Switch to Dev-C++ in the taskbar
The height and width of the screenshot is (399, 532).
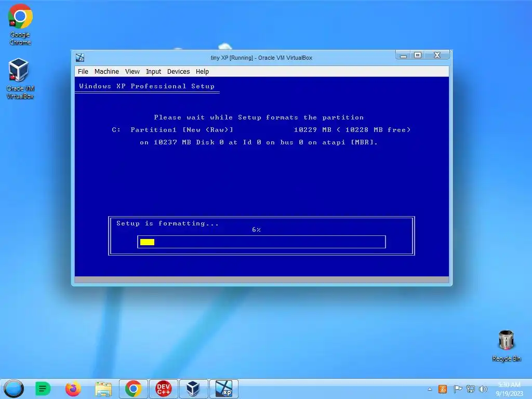coord(164,389)
